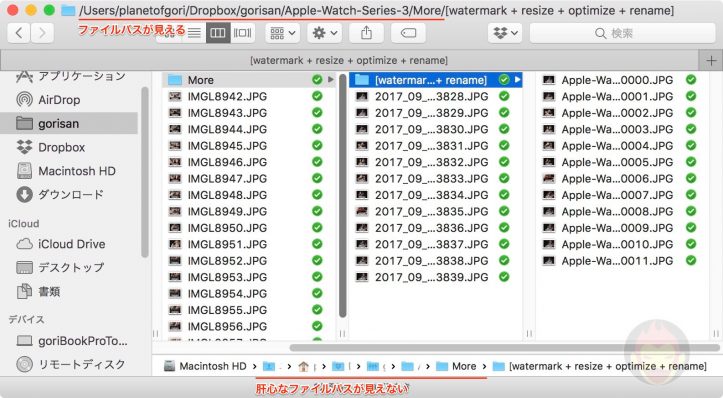The image size is (723, 398).
Task: Click the folder proxy icon in title bar
Action: pos(68,10)
